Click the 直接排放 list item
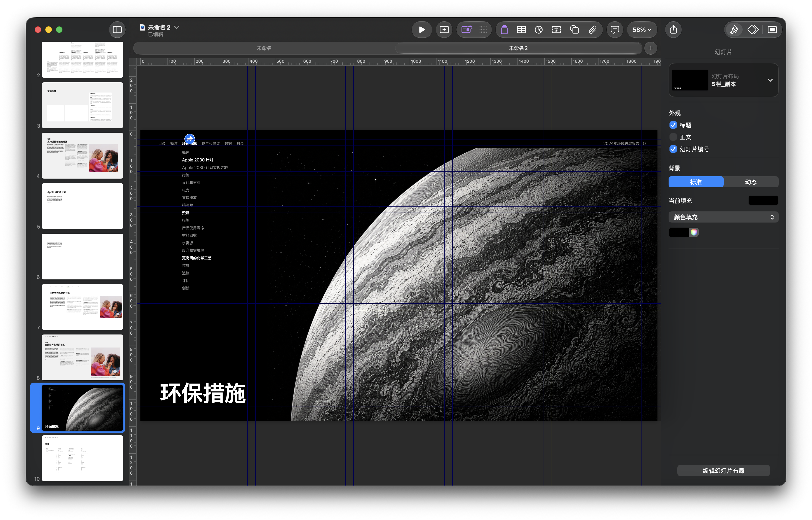812x520 pixels. [189, 198]
